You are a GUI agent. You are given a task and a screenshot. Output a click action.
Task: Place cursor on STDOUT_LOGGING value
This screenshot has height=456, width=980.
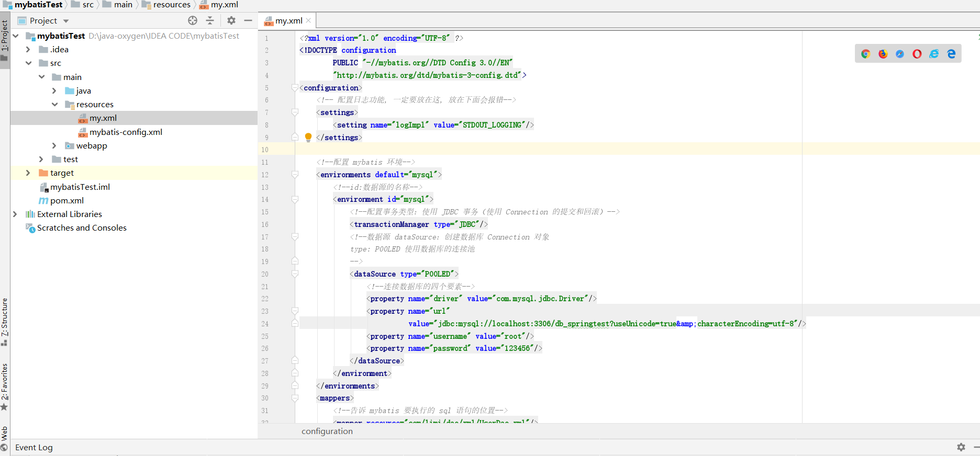492,125
